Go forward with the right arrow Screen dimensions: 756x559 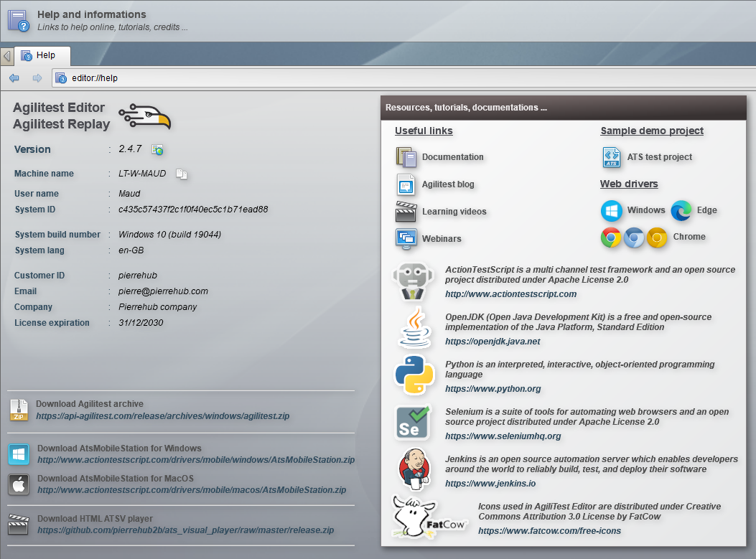[x=37, y=78]
